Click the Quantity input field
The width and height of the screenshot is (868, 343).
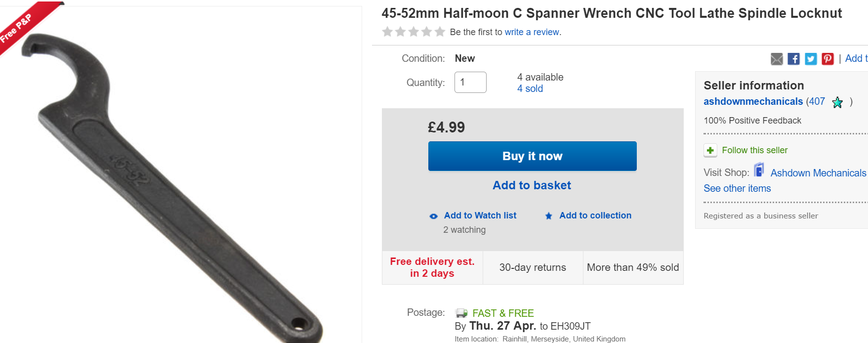pyautogui.click(x=470, y=83)
